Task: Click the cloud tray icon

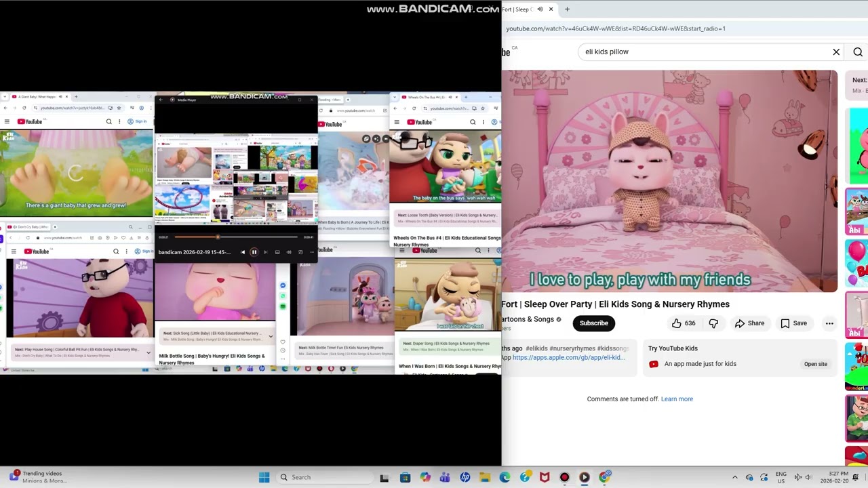Action: point(749,477)
